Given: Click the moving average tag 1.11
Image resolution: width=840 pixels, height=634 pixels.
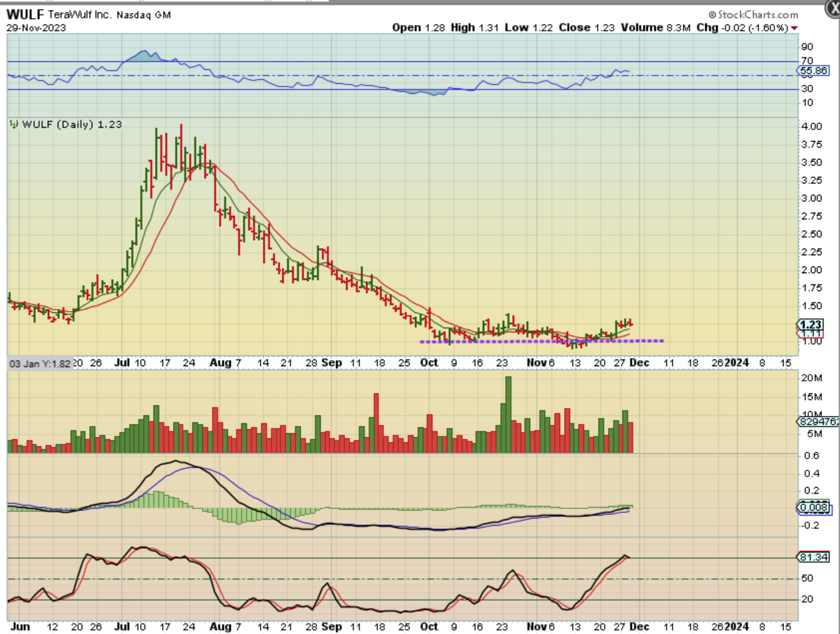Looking at the screenshot, I should tap(811, 334).
